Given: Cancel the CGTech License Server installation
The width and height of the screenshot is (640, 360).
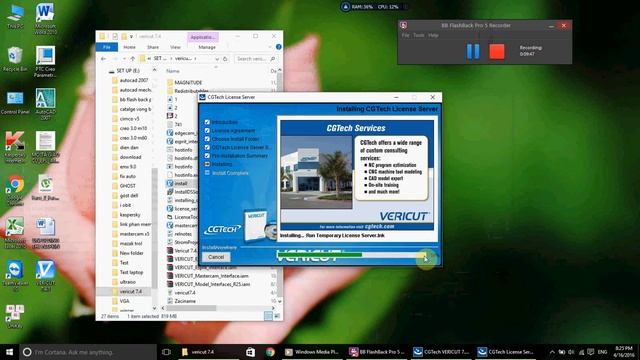Looking at the screenshot, I should click(216, 257).
